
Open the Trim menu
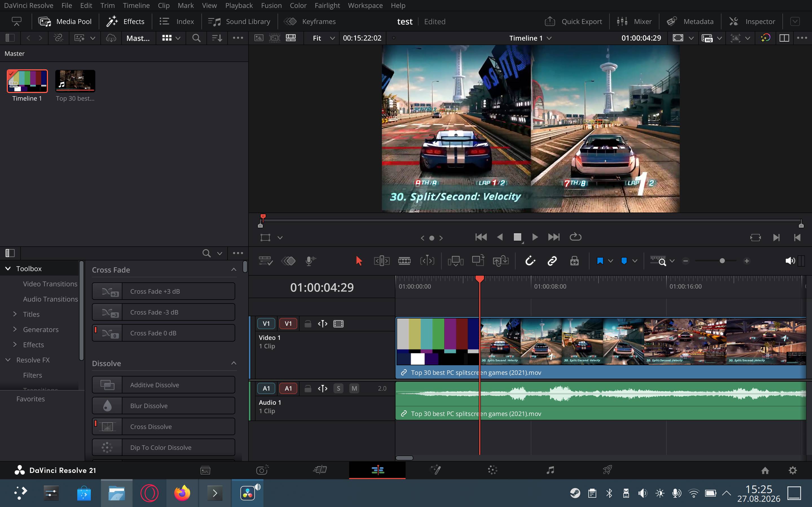[107, 5]
